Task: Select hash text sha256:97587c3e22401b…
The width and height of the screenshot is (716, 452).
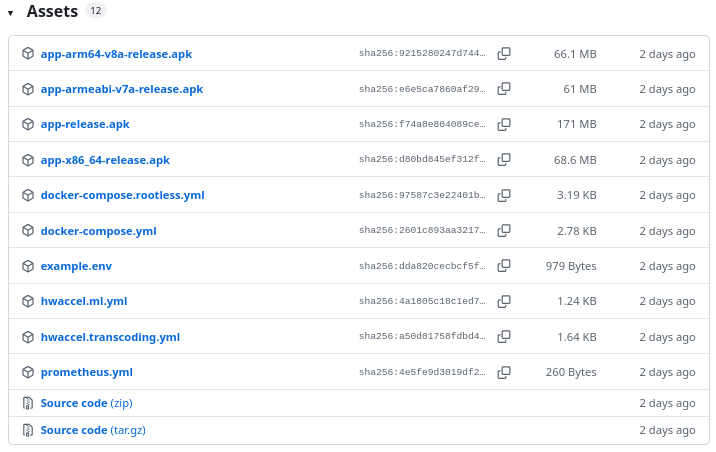Action: click(422, 195)
